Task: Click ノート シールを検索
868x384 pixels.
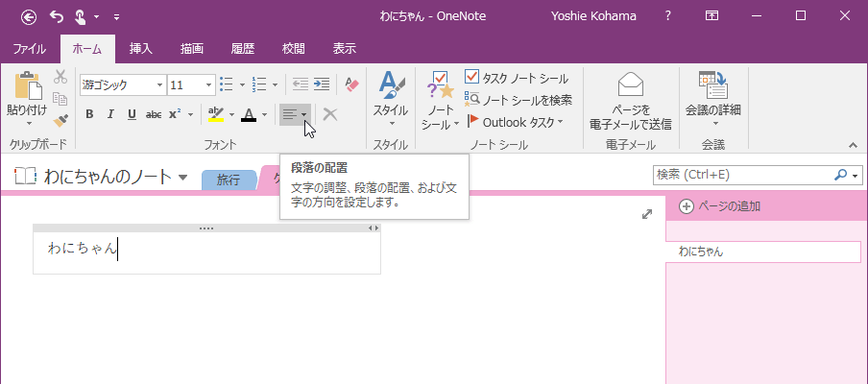Action: point(518,100)
